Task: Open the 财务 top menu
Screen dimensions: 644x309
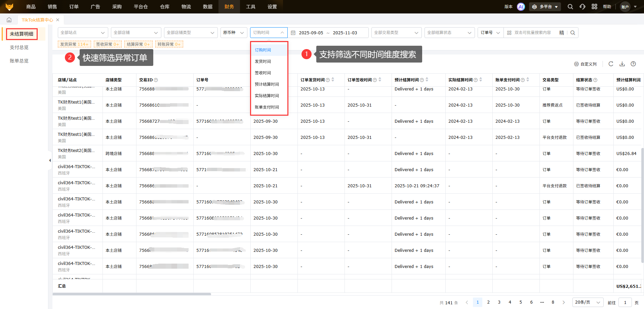Action: (229, 7)
